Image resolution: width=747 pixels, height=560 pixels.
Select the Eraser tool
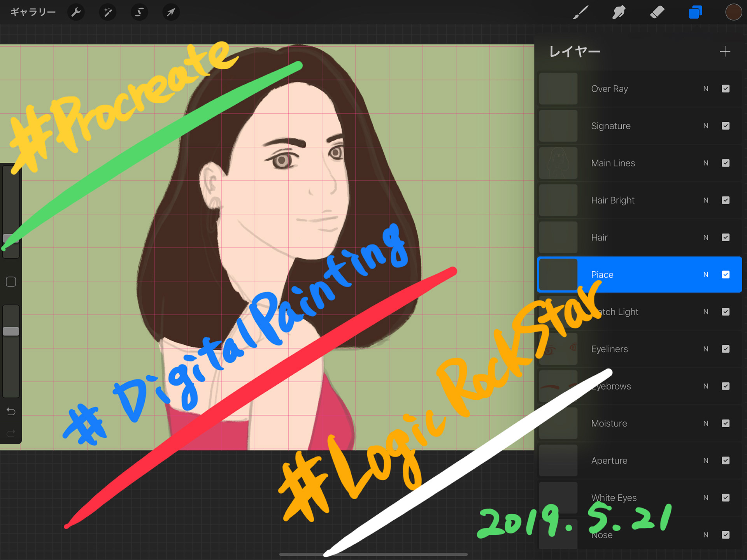click(657, 12)
